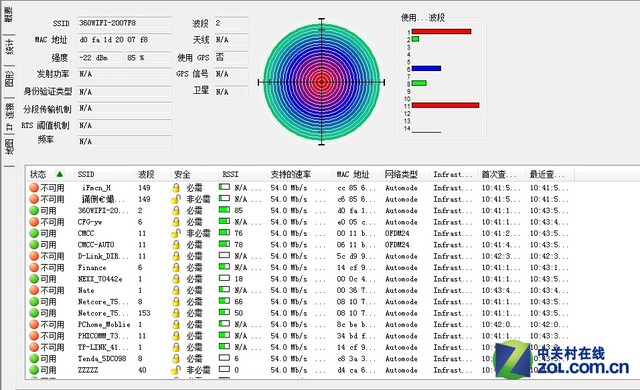Click channel value 40 in ZZZZZ row
The height and width of the screenshot is (390, 640).
142,370
